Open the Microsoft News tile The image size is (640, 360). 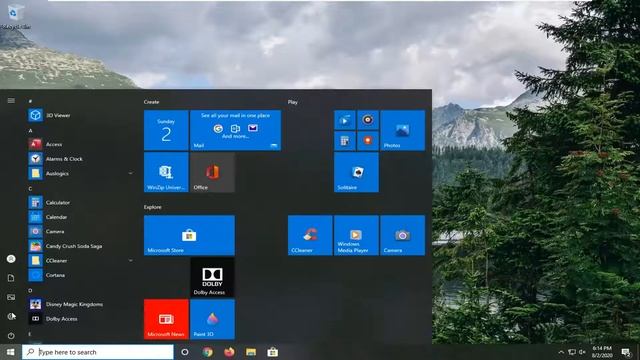pos(166,319)
